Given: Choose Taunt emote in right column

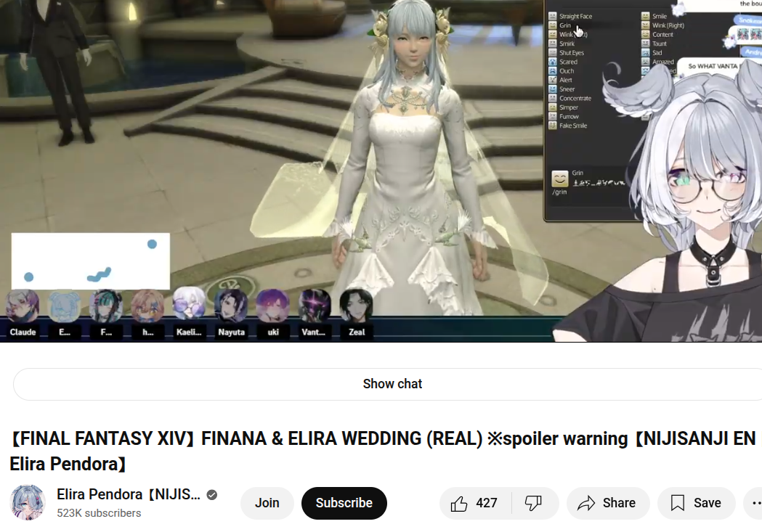Looking at the screenshot, I should [x=654, y=44].
